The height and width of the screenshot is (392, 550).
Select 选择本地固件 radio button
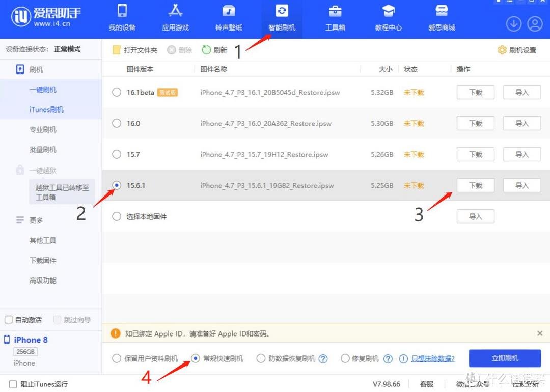point(117,216)
